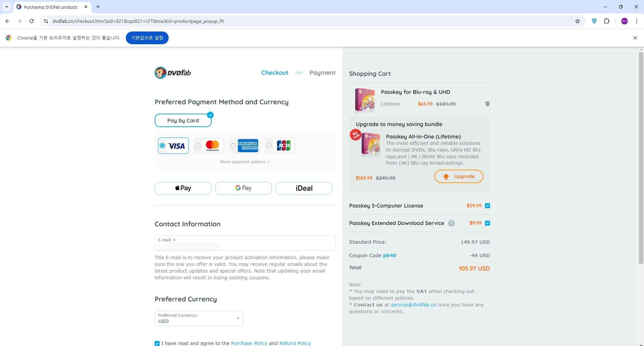The height and width of the screenshot is (346, 644).
Task: Dismiss the Chrome default browser banner
Action: (x=635, y=38)
